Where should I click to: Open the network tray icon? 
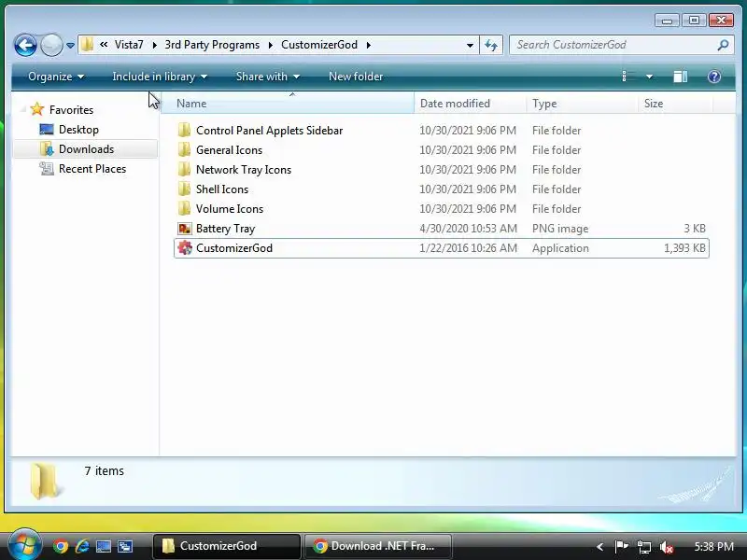tap(644, 547)
